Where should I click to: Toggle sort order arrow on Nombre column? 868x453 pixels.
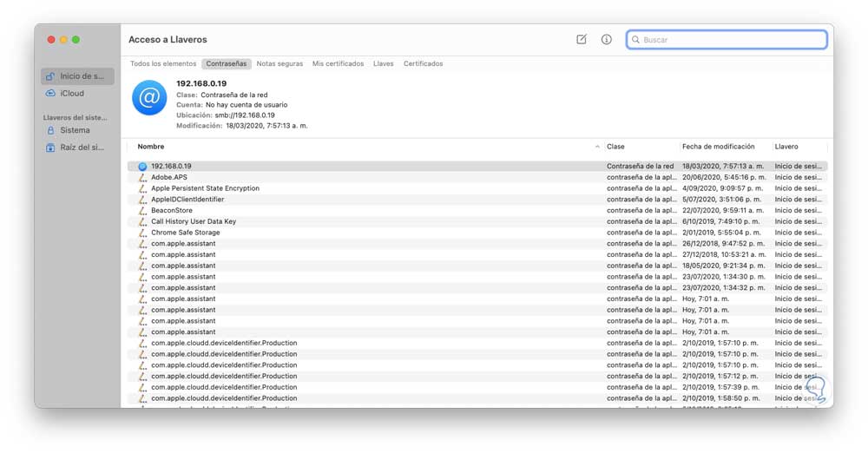point(597,147)
